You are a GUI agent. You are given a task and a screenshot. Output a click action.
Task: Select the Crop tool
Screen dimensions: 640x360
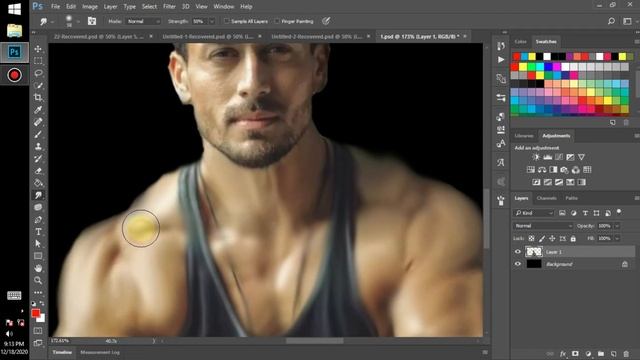(x=38, y=98)
